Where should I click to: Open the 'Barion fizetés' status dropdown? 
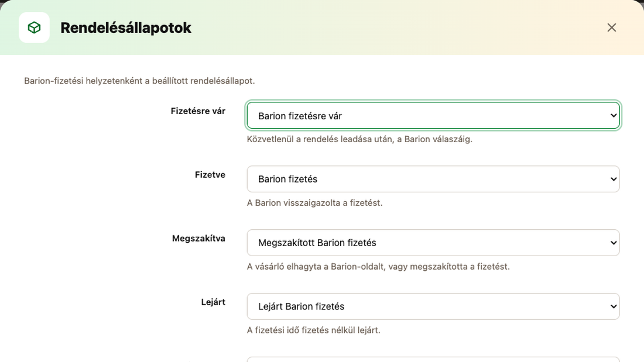[433, 179]
